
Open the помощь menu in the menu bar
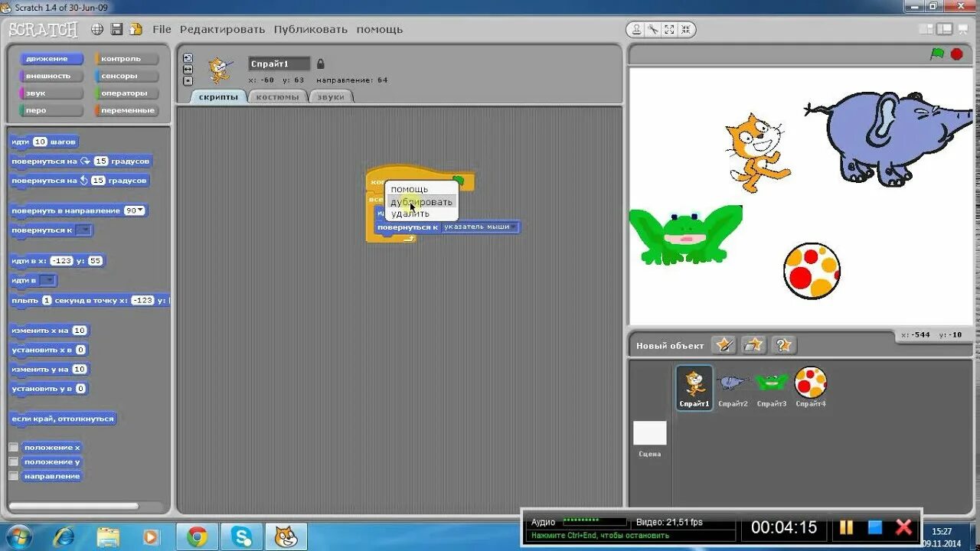coord(379,29)
